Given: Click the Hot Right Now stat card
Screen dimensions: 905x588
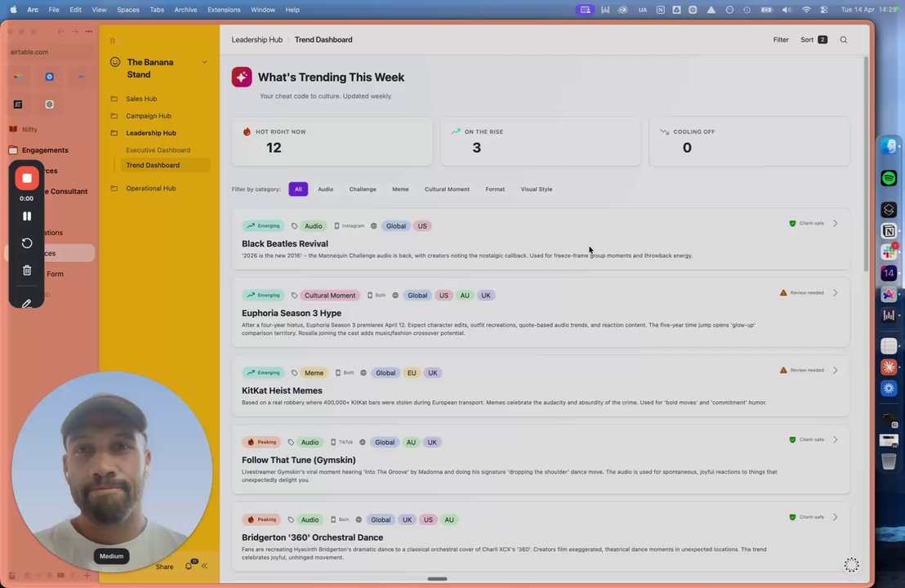Looking at the screenshot, I should click(x=332, y=141).
